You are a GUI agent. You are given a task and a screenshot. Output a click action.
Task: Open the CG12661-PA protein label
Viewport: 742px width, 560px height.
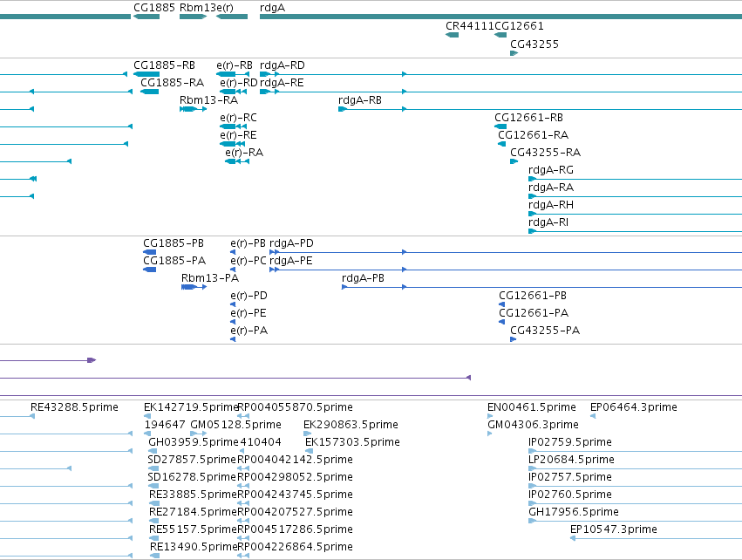pyautogui.click(x=534, y=313)
